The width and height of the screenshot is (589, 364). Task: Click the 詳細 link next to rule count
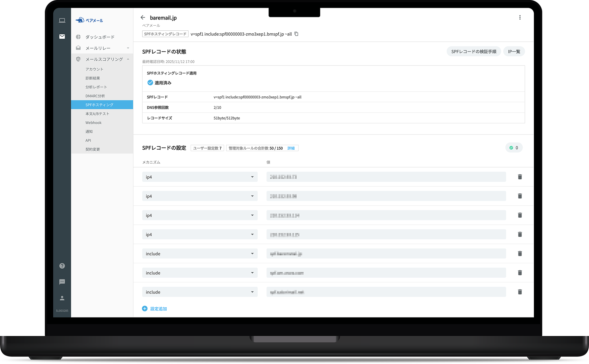pos(291,148)
